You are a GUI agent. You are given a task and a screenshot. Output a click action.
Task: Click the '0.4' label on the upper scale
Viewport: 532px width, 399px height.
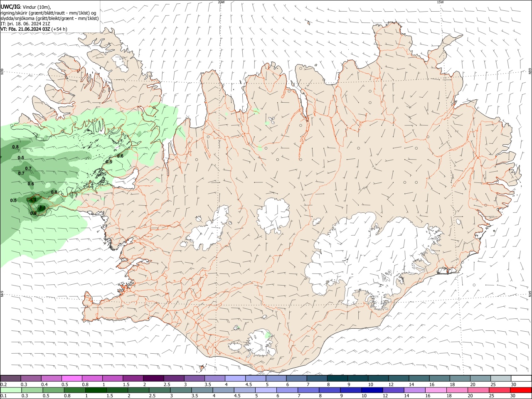[44, 384]
